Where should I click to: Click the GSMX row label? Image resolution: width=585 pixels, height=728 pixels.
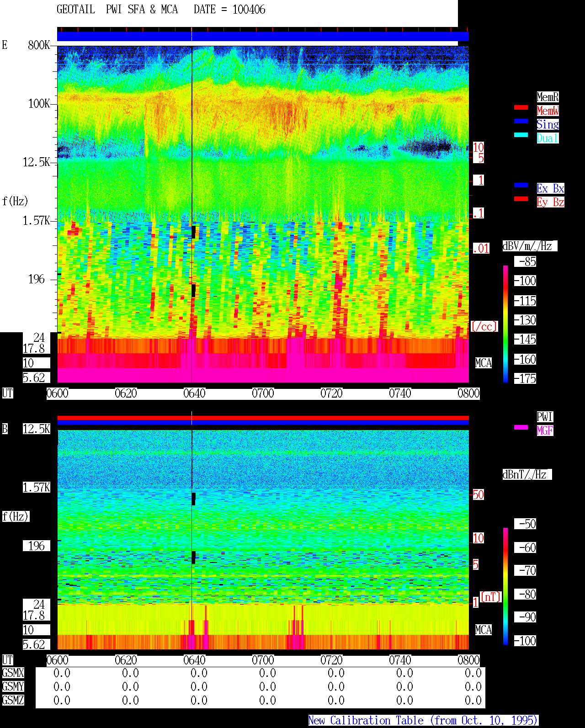[13, 673]
